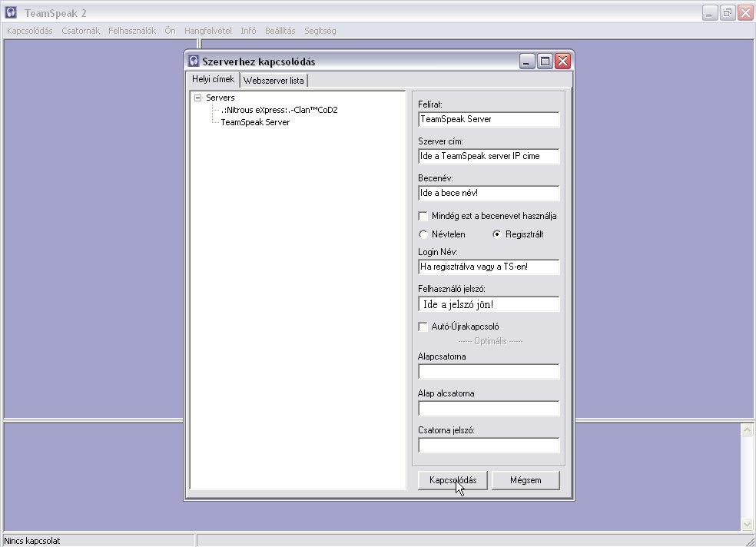This screenshot has width=756, height=547.
Task: Toggle the Autó-Újrakapcsoló checkbox
Action: pyautogui.click(x=423, y=327)
